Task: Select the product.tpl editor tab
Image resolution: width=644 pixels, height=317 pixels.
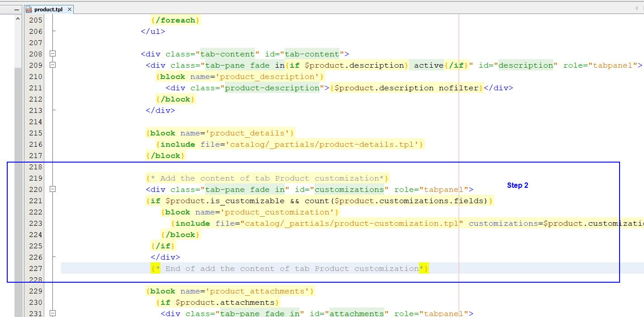Action: [50, 9]
